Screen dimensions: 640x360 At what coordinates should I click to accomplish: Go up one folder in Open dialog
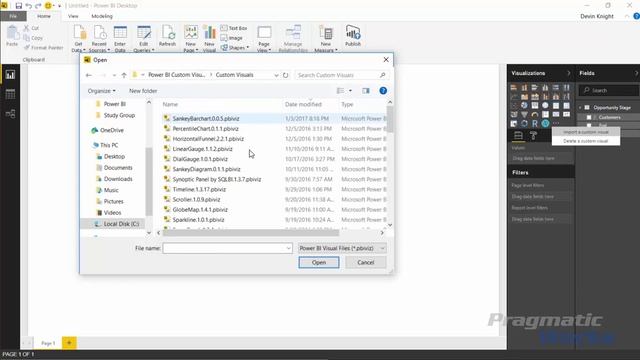tap(124, 75)
